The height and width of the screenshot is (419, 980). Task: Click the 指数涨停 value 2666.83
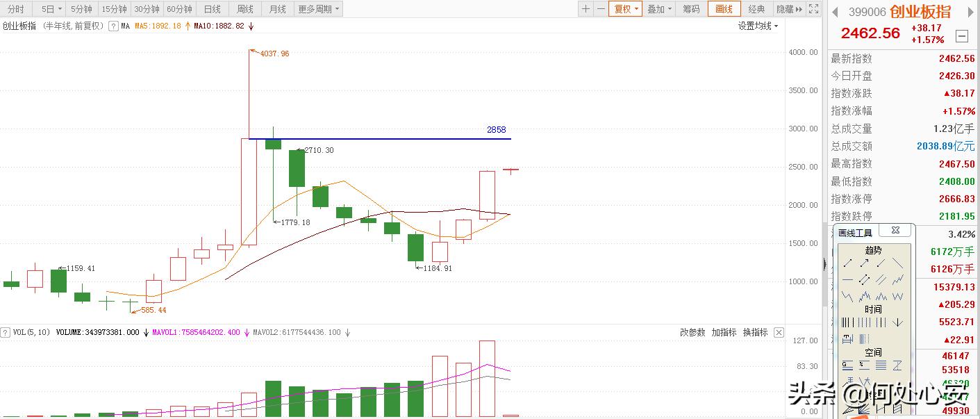pyautogui.click(x=957, y=199)
